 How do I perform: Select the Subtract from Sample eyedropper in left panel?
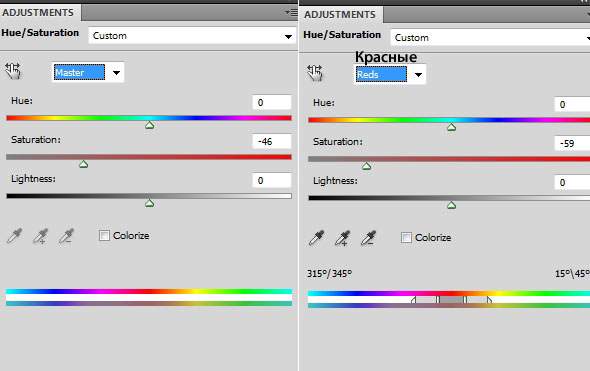coord(66,236)
